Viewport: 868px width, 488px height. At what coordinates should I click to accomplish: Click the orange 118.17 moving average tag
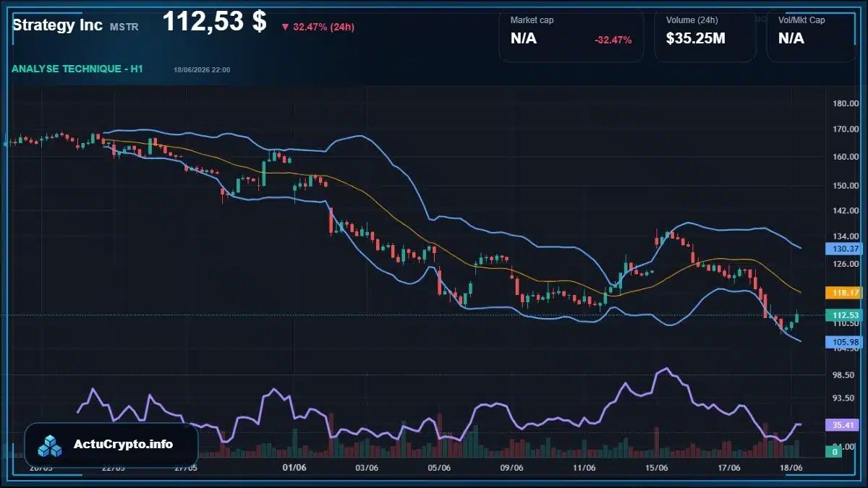845,293
